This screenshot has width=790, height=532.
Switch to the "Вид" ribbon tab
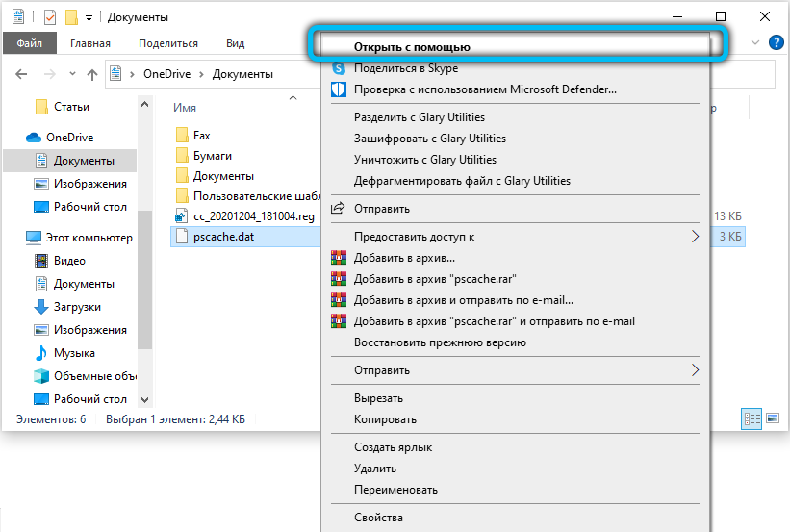point(235,43)
